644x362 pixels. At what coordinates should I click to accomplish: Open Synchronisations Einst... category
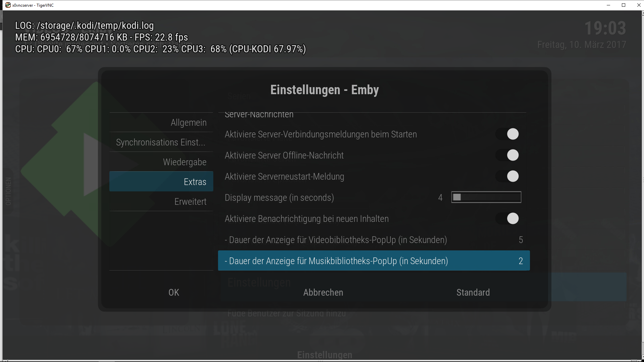point(161,142)
